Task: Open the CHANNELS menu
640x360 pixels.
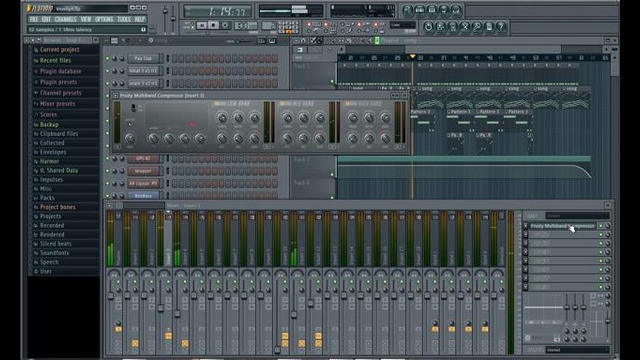Action: (65, 20)
